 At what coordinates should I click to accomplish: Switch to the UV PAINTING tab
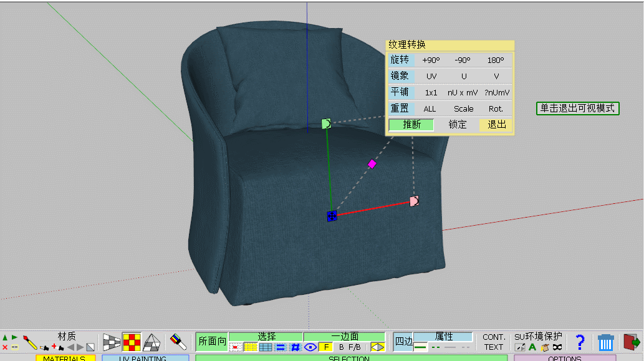click(145, 358)
